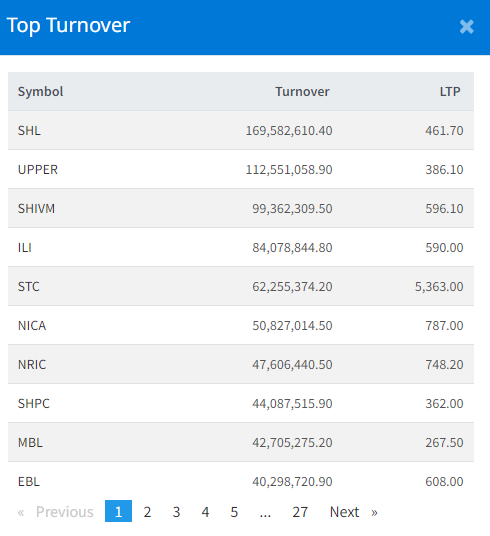Screen dimensions: 490x536
Task: Select the active page 1 button
Action: click(118, 511)
